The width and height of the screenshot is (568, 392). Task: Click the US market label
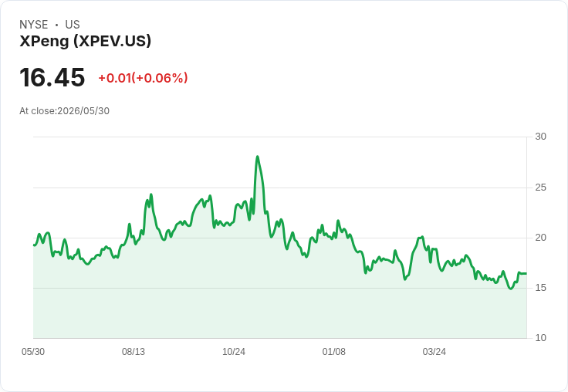tap(73, 25)
